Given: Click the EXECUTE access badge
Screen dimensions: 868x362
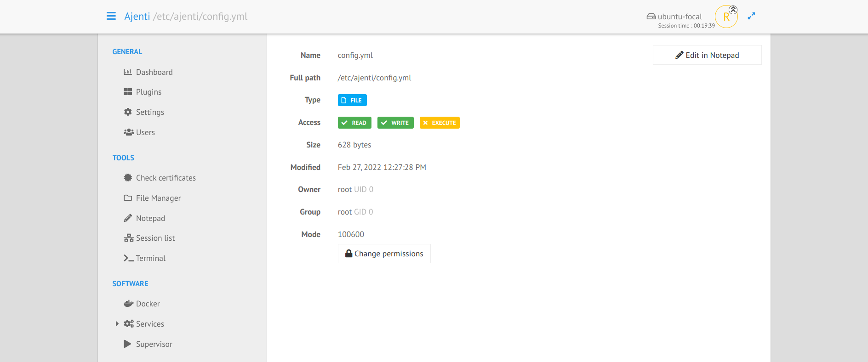Looking at the screenshot, I should tap(440, 123).
